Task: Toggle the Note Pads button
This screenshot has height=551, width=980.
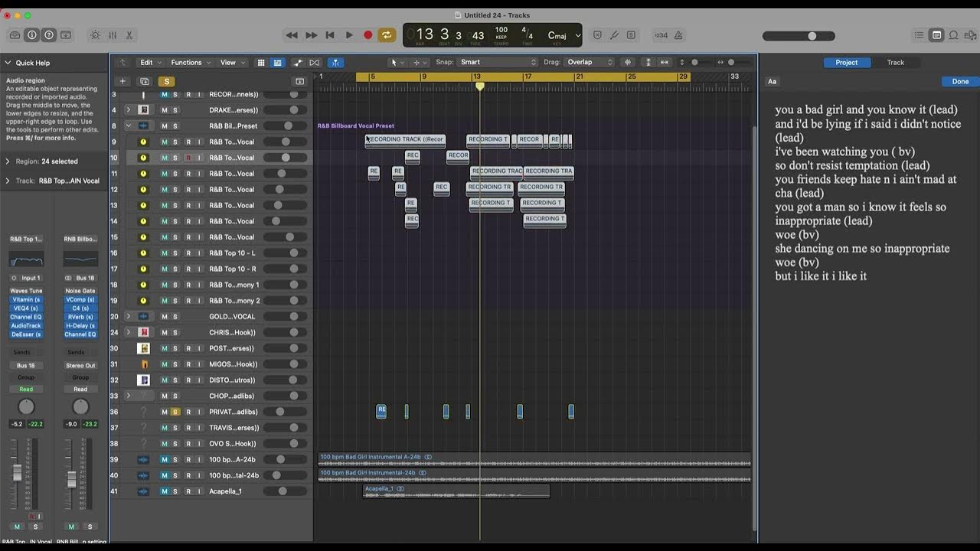Action: coord(936,35)
